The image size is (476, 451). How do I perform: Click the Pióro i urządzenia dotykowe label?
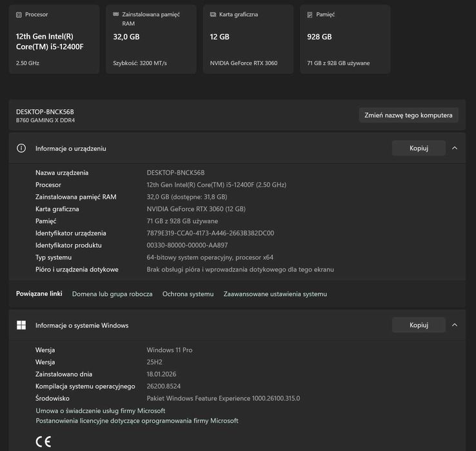click(x=77, y=270)
